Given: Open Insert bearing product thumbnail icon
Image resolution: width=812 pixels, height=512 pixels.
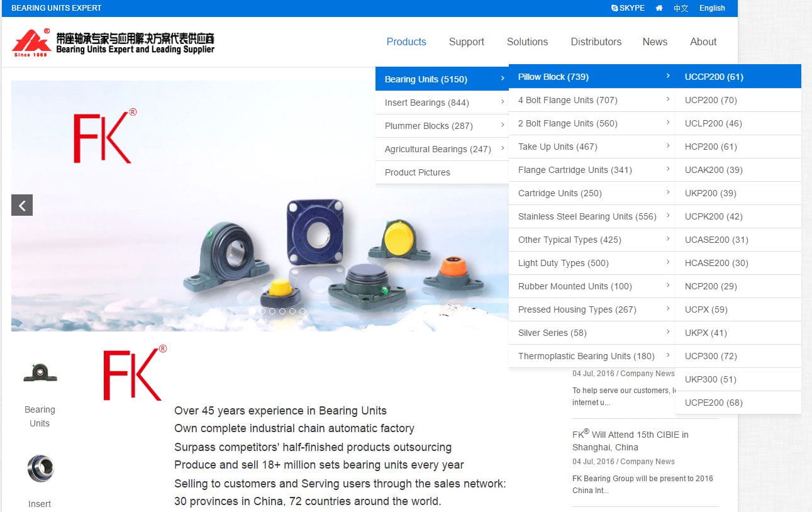Looking at the screenshot, I should click(x=40, y=469).
